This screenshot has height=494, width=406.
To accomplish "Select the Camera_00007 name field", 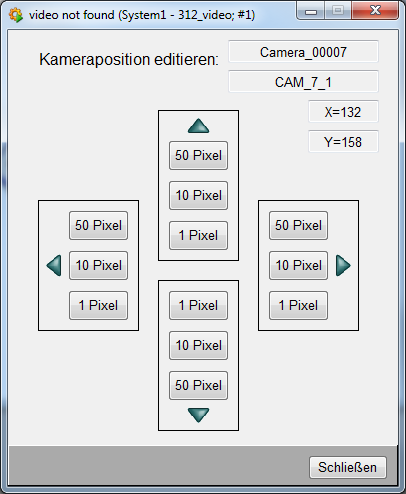I will pyautogui.click(x=303, y=52).
